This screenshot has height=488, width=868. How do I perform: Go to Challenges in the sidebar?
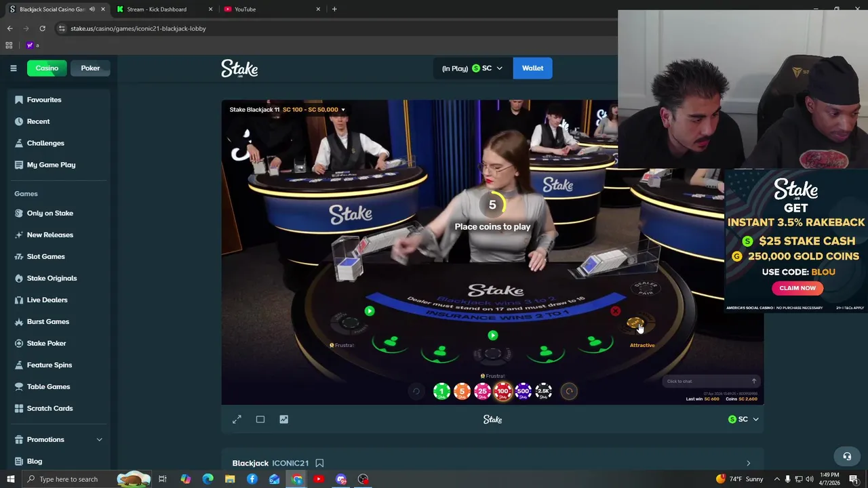(x=45, y=143)
